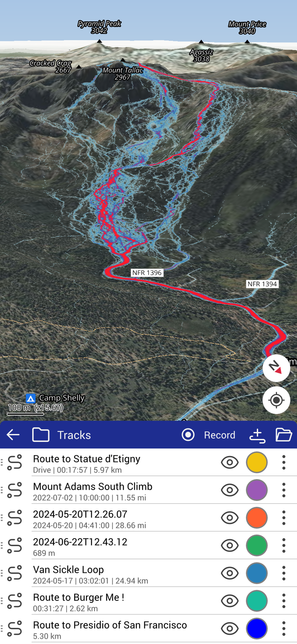Open three-dot menu for Route to Burger Me !

tap(284, 601)
